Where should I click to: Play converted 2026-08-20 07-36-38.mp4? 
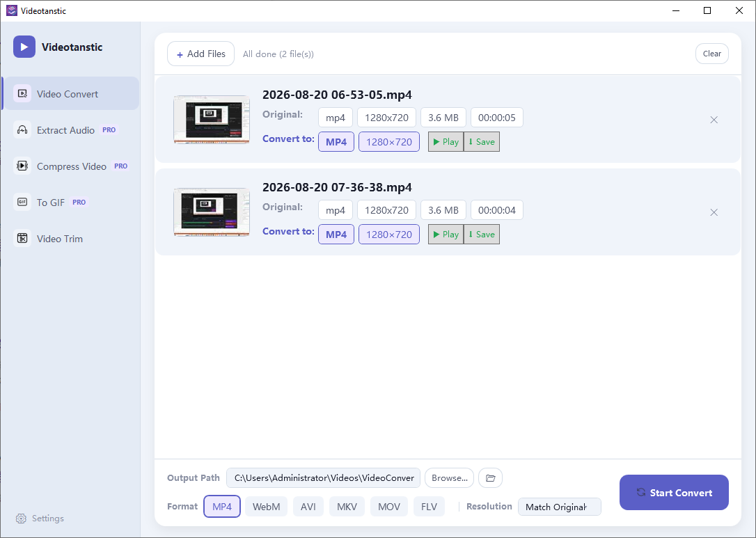pyautogui.click(x=446, y=235)
